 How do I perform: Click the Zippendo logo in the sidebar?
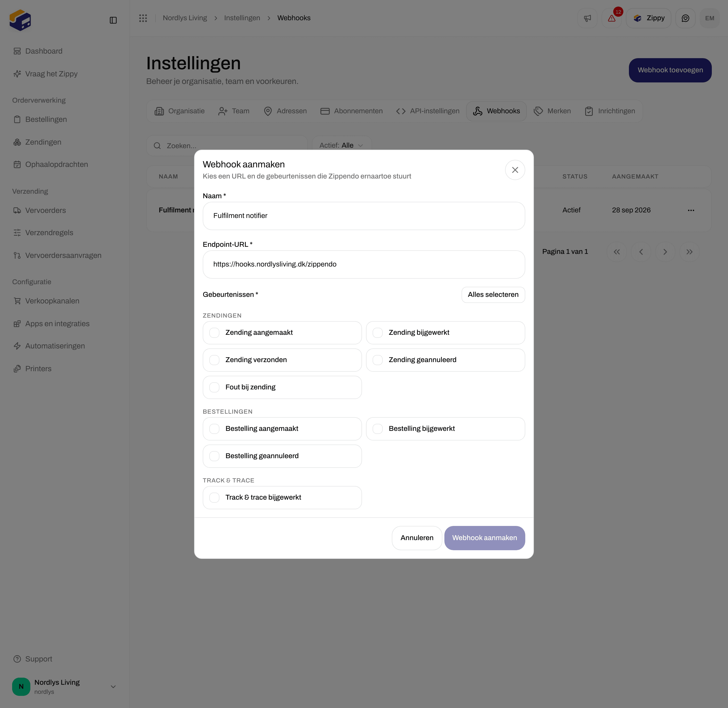pos(20,20)
